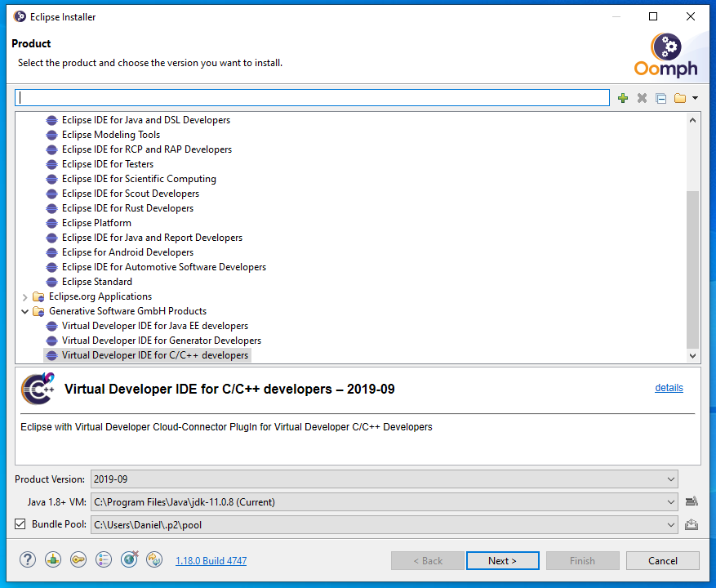This screenshot has width=716, height=588.
Task: Click the tree scrollbar down arrow
Action: [x=692, y=355]
